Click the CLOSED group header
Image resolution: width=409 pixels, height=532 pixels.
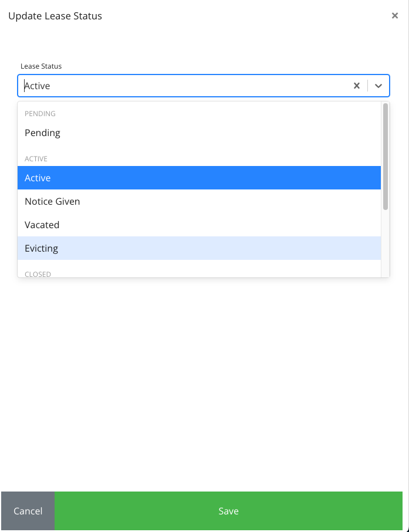(38, 274)
